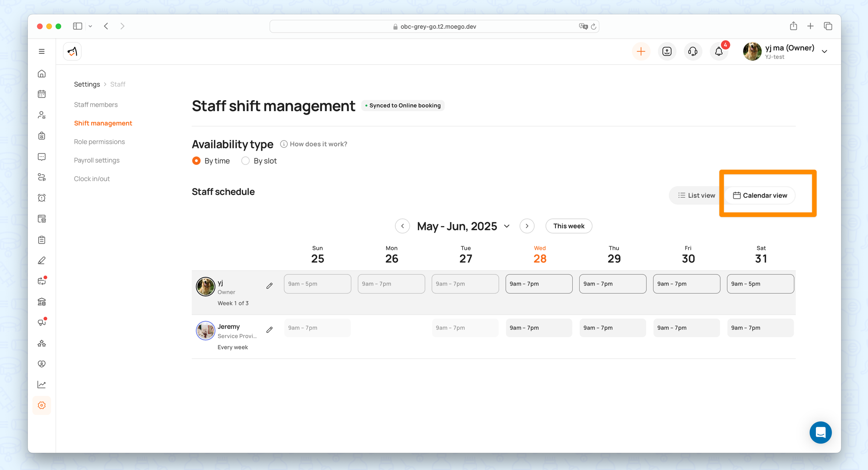Image resolution: width=868 pixels, height=470 pixels.
Task: Click the pencil edit icon for Jeremy
Action: pyautogui.click(x=270, y=330)
